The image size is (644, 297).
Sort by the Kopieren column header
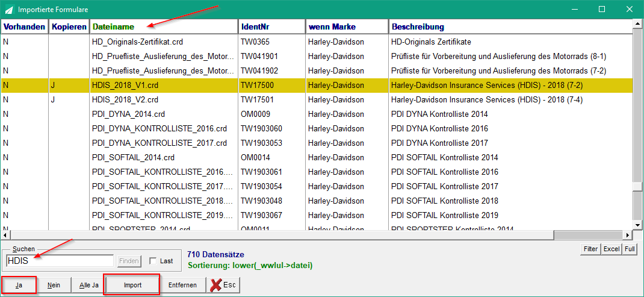(69, 27)
